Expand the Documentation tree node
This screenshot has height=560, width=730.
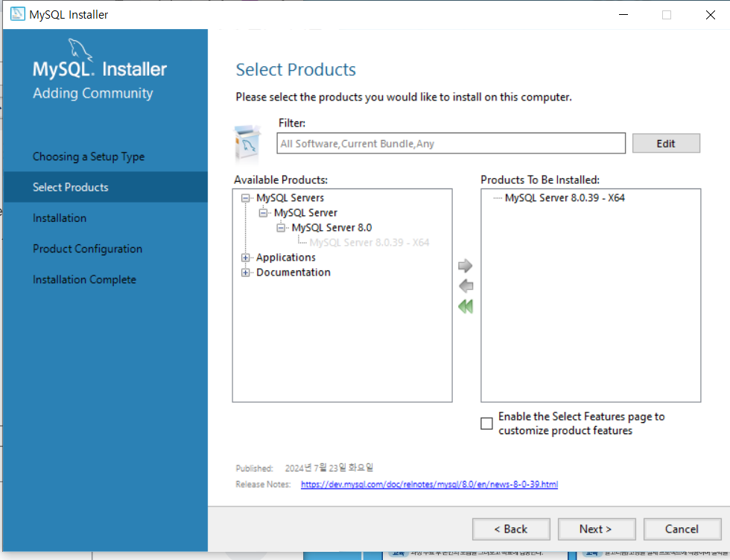point(245,273)
